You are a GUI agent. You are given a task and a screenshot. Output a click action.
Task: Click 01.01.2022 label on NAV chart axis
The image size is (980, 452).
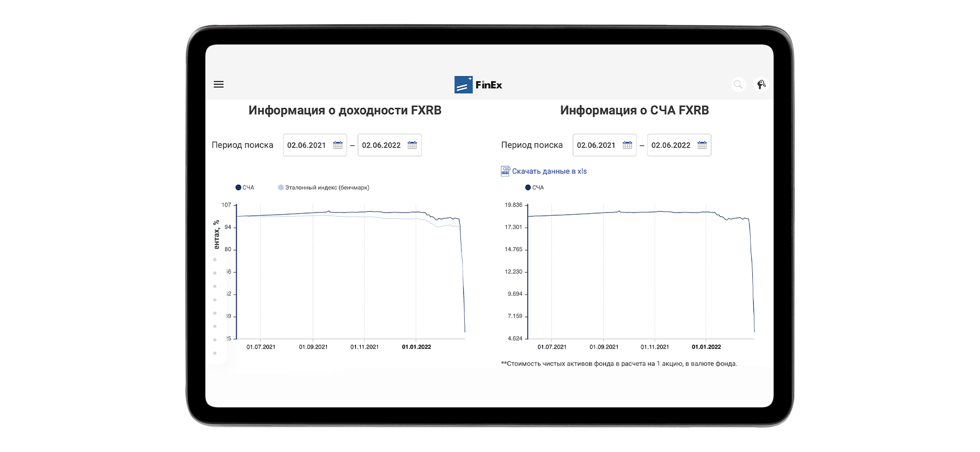pyautogui.click(x=706, y=347)
